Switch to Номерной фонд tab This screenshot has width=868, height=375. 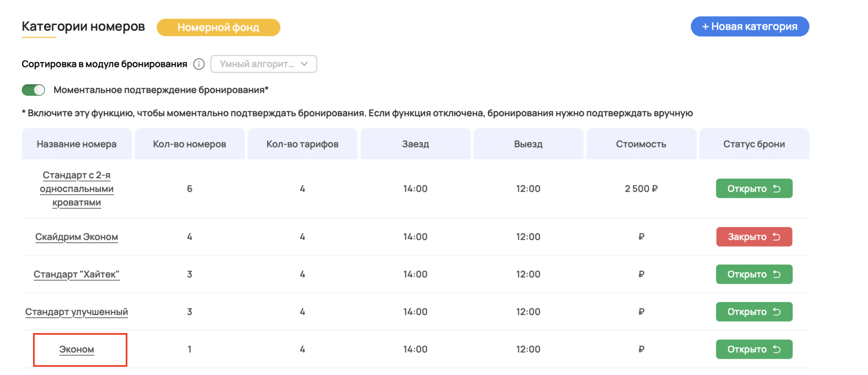(218, 28)
